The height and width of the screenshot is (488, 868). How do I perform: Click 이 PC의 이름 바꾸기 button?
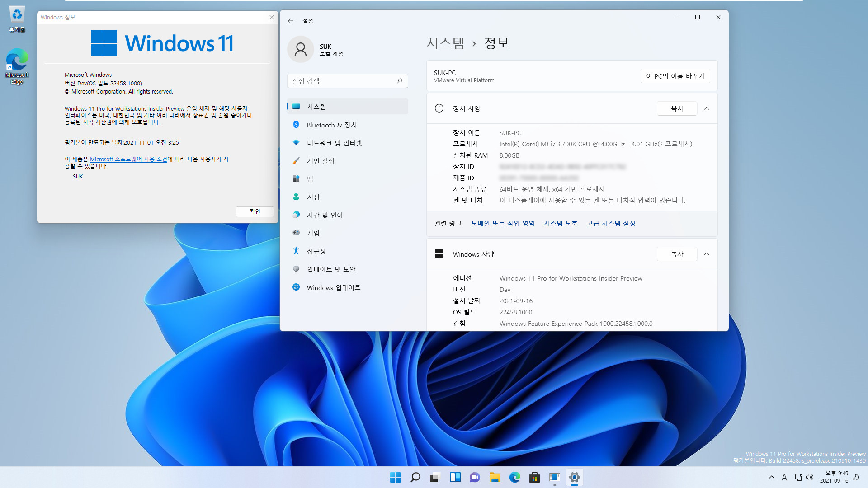(675, 76)
